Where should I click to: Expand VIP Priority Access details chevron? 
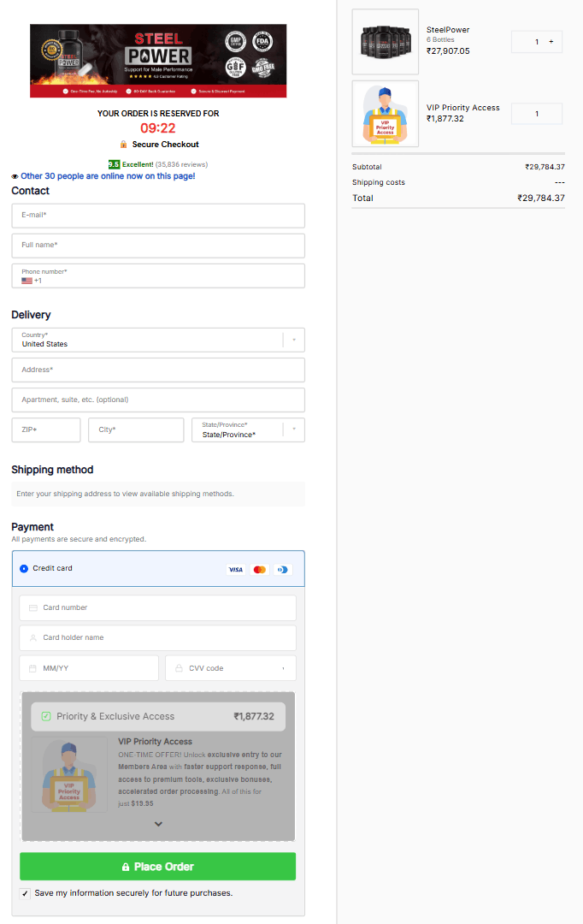pyautogui.click(x=158, y=824)
